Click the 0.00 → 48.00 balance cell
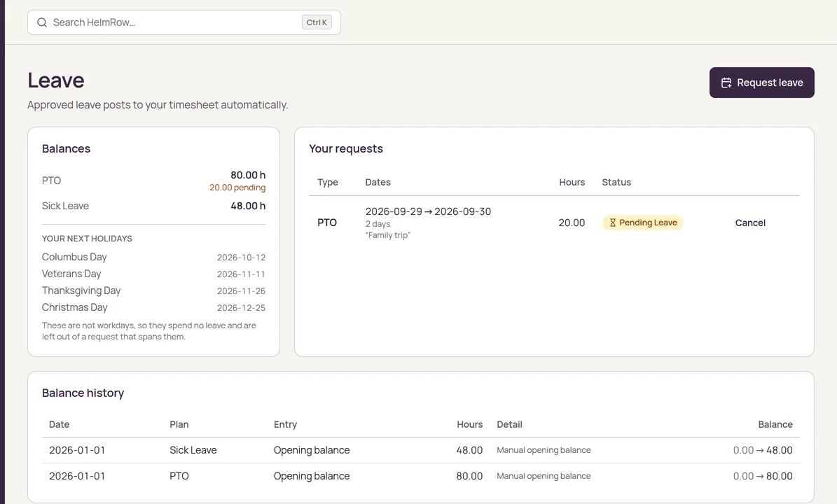The image size is (837, 504). (x=763, y=450)
